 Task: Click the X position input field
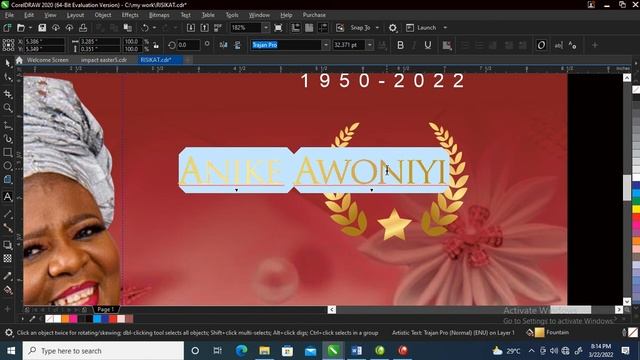coord(44,42)
